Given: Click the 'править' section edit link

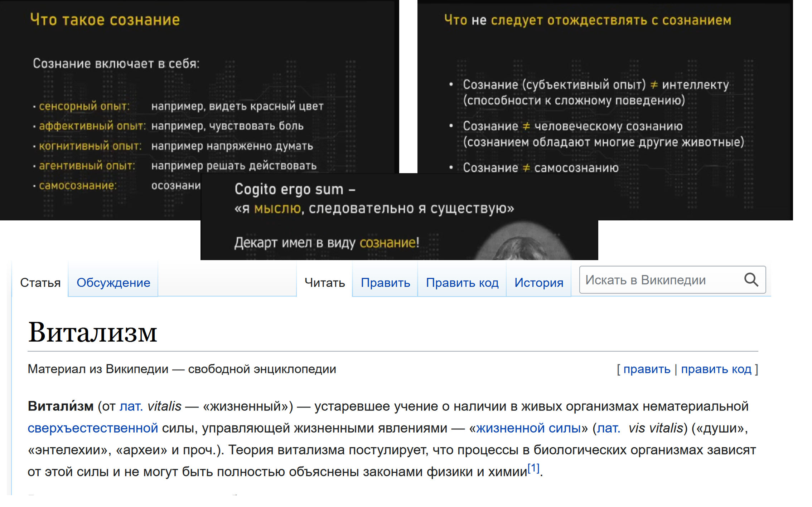Looking at the screenshot, I should [647, 369].
